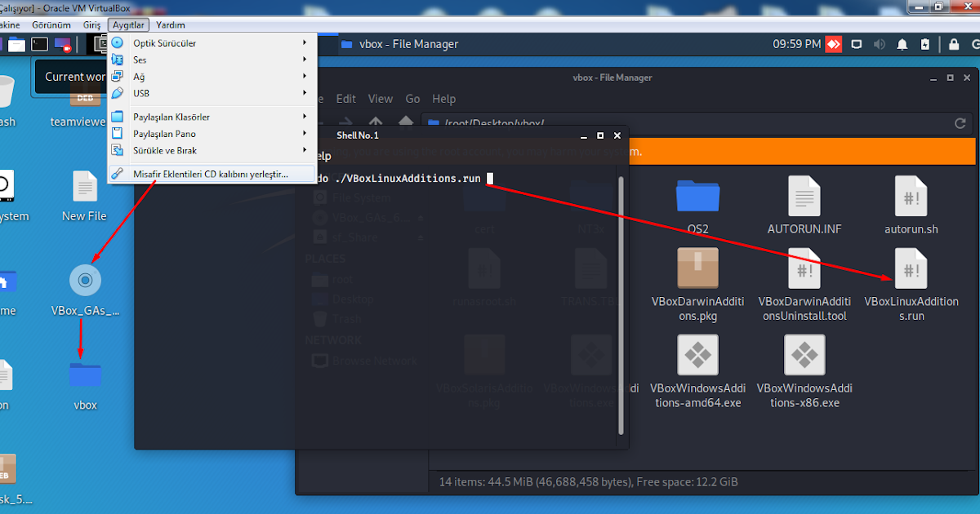Launch the terminal emulator panel icon
Image resolution: width=980 pixels, height=514 pixels.
pyautogui.click(x=38, y=44)
